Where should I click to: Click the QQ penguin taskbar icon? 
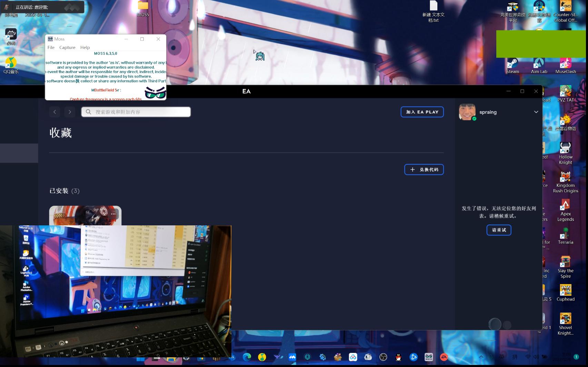click(x=398, y=357)
